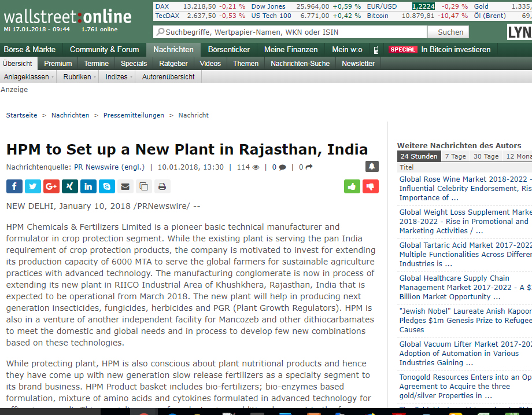Open Tonogold Resources news link

(x=465, y=386)
